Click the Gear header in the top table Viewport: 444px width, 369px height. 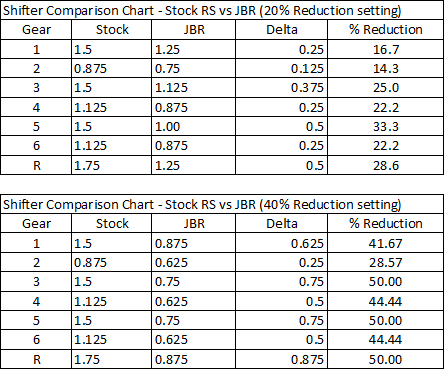pyautogui.click(x=36, y=30)
